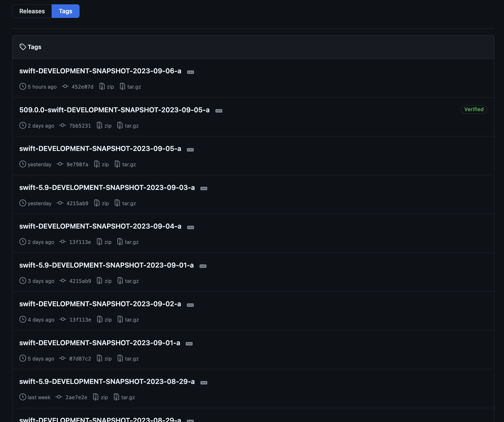Download zip for snapshot 2023-09-02-a
Screen dimensions: 504x422
point(104,320)
